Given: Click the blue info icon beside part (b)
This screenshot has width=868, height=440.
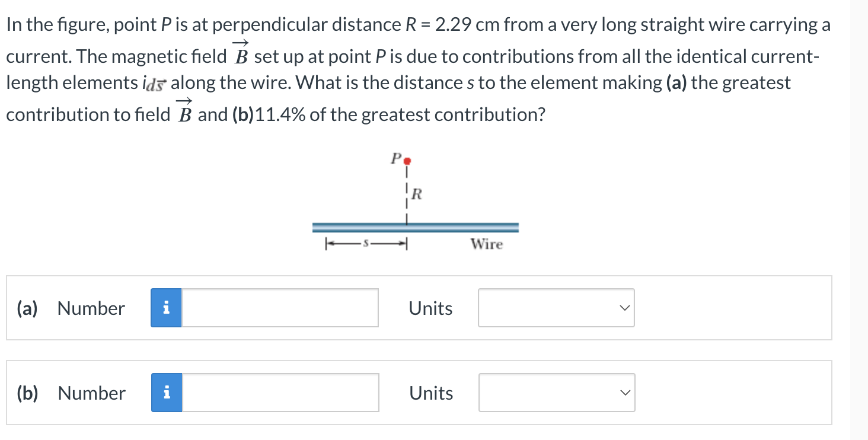Looking at the screenshot, I should [x=167, y=392].
